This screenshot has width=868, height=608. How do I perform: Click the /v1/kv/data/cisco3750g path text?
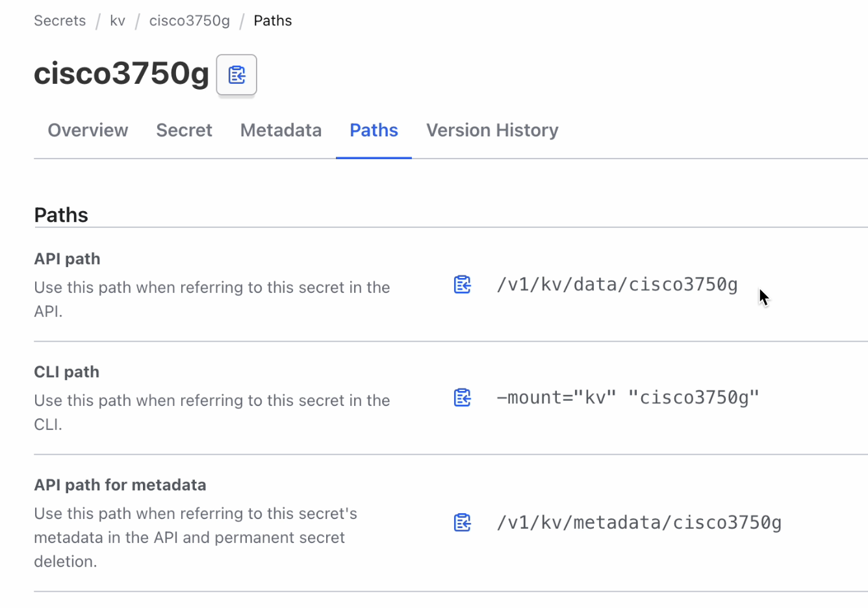pos(617,285)
